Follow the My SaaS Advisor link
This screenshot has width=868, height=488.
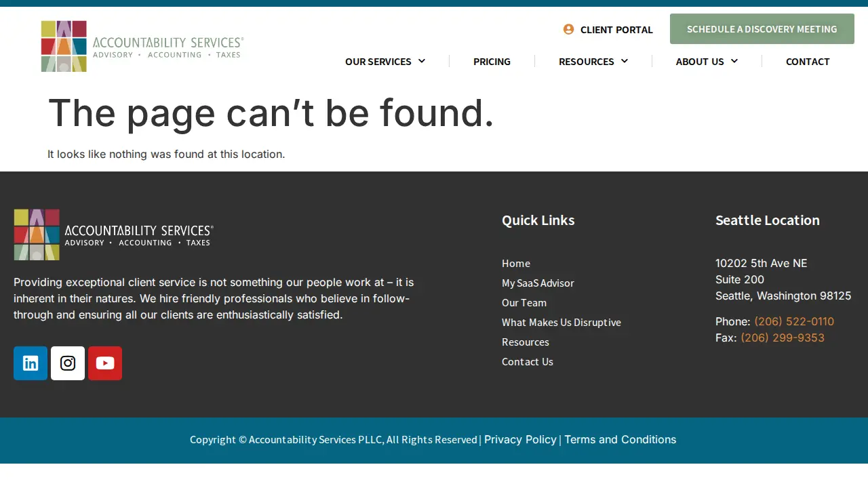click(538, 283)
